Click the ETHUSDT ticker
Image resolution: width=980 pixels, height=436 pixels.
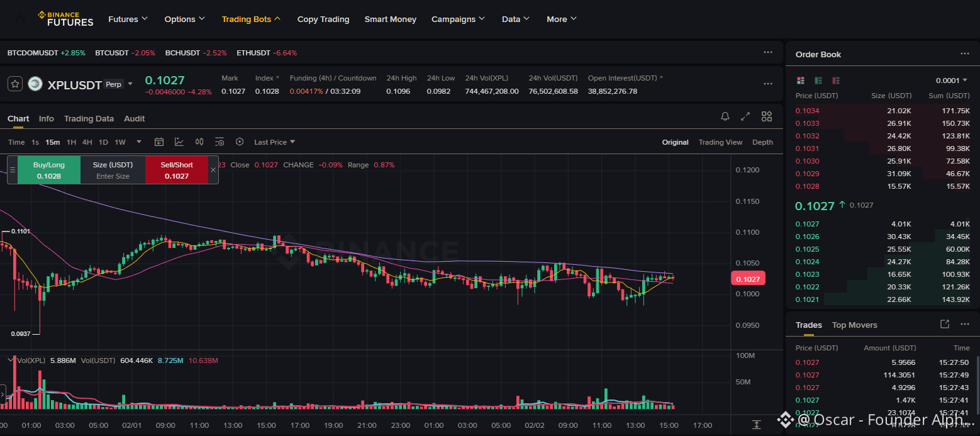tap(267, 53)
